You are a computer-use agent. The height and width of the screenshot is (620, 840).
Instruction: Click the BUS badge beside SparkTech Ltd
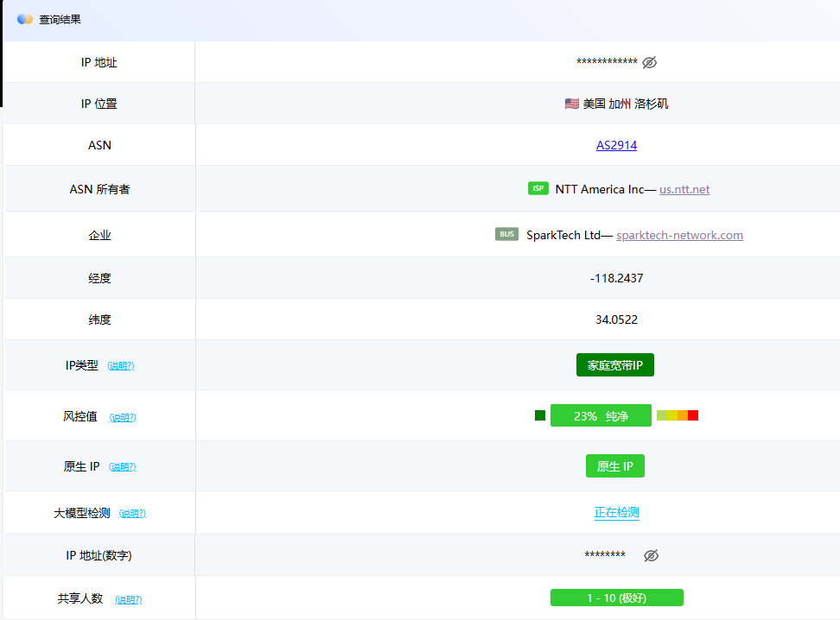[x=506, y=234]
